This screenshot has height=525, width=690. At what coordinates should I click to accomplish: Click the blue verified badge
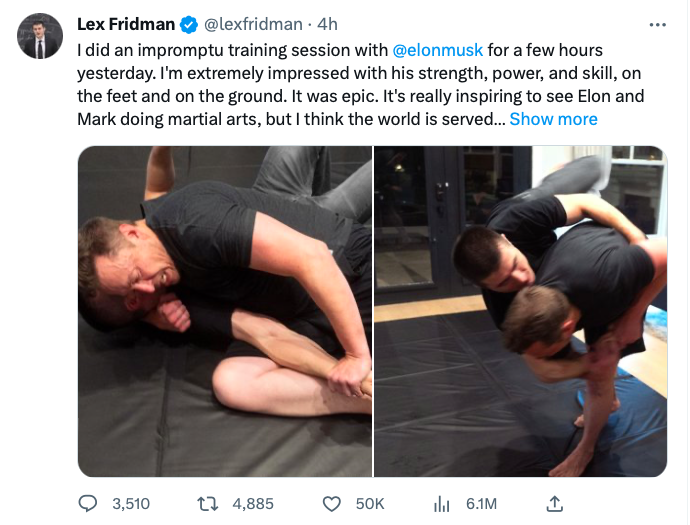coord(189,24)
